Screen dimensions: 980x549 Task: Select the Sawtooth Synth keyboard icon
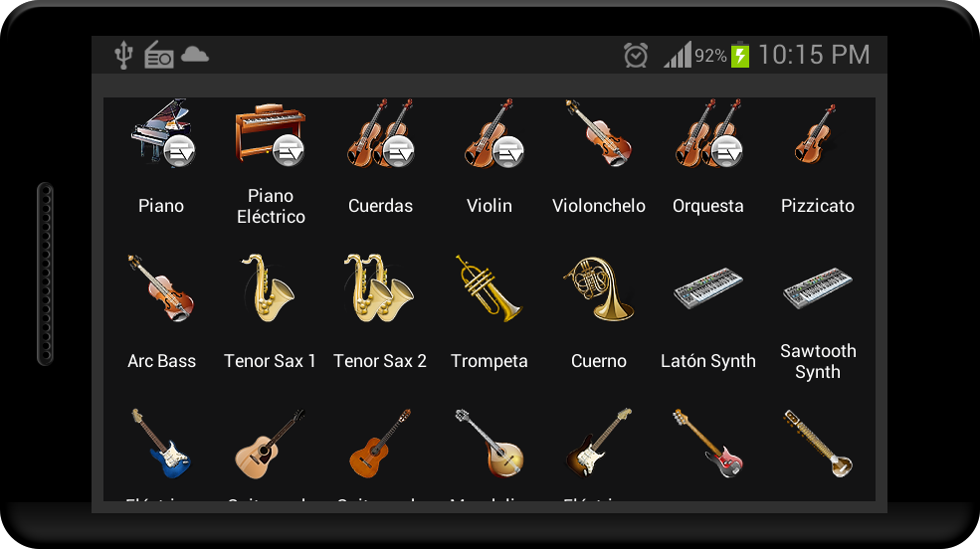818,288
